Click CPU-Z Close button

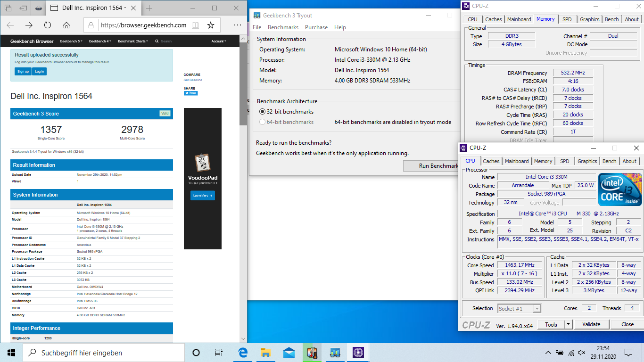pyautogui.click(x=627, y=324)
